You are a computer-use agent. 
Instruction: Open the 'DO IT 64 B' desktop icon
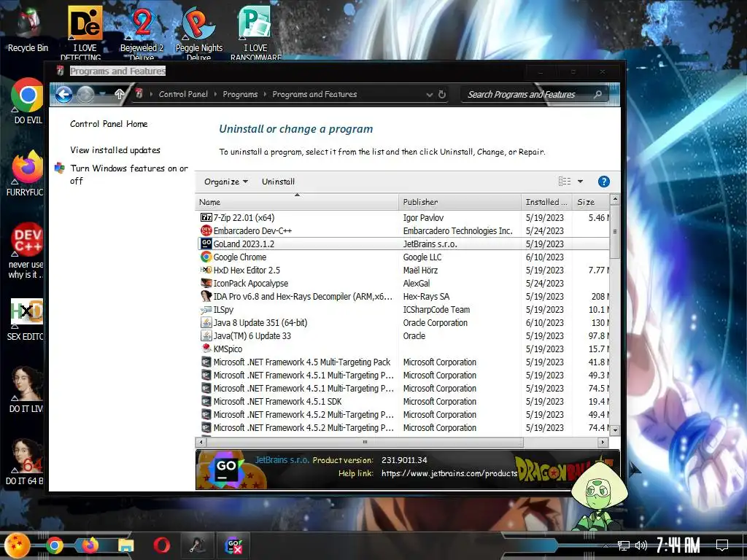[x=25, y=462]
